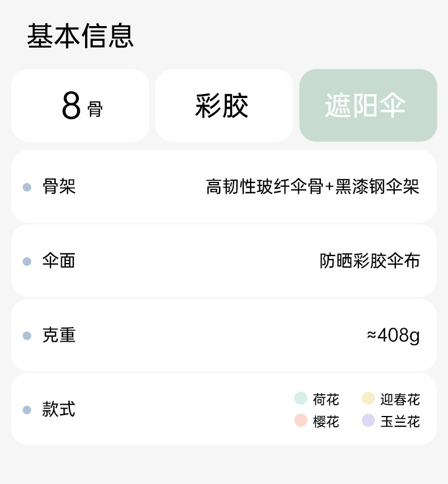The width and height of the screenshot is (448, 484).
Task: Click the bullet dot beside 克重
Action: [27, 336]
